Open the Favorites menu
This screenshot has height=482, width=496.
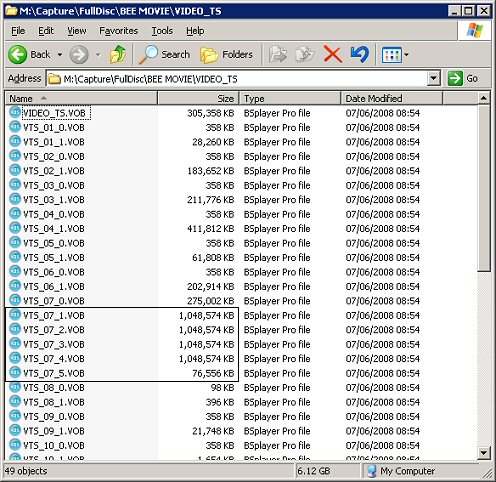(119, 31)
